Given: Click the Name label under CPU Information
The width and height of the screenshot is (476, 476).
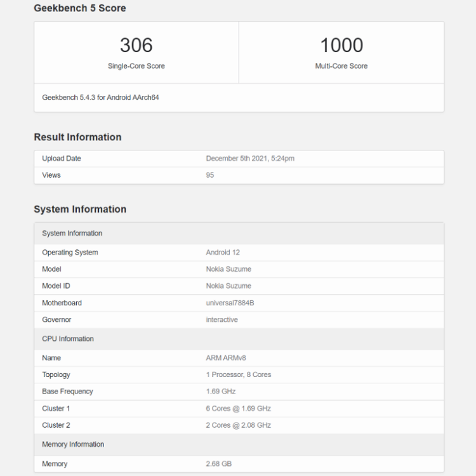Looking at the screenshot, I should coord(51,358).
